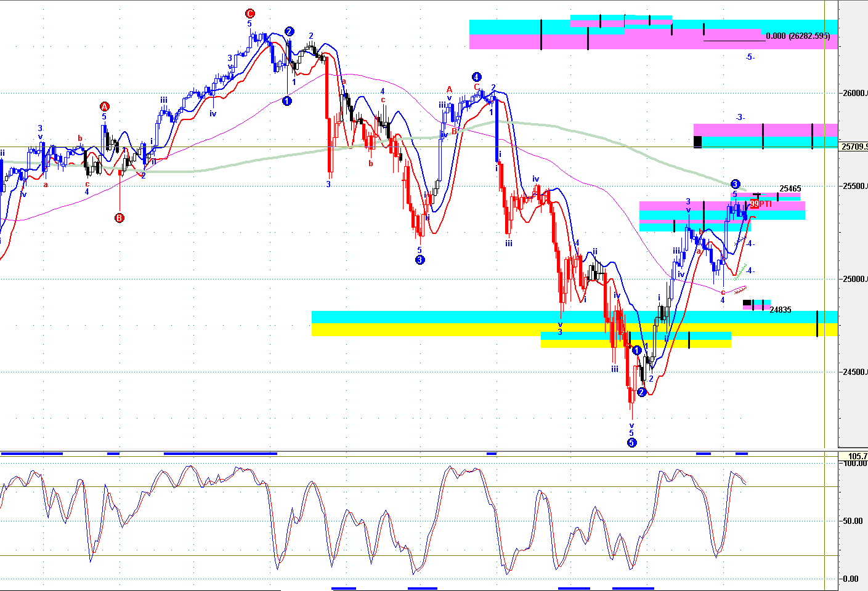
Task: Click the magenta band at chart top
Action: tap(653, 41)
